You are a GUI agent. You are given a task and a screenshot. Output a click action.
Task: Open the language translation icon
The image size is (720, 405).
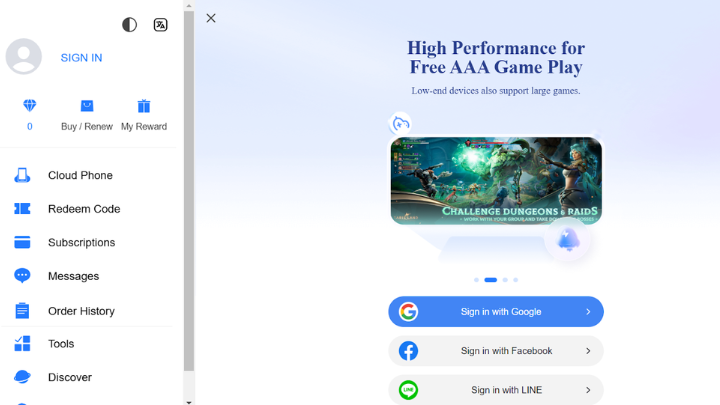(x=160, y=25)
